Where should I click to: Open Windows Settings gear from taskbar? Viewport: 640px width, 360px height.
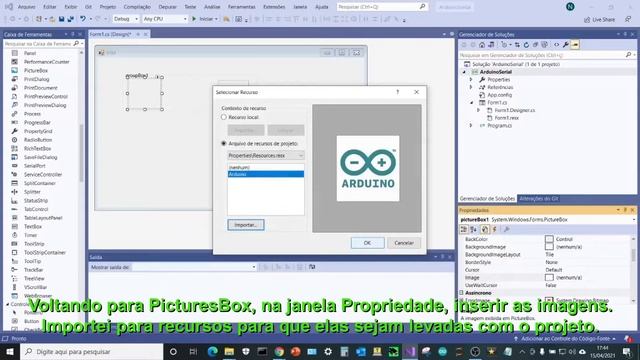[x=328, y=351]
